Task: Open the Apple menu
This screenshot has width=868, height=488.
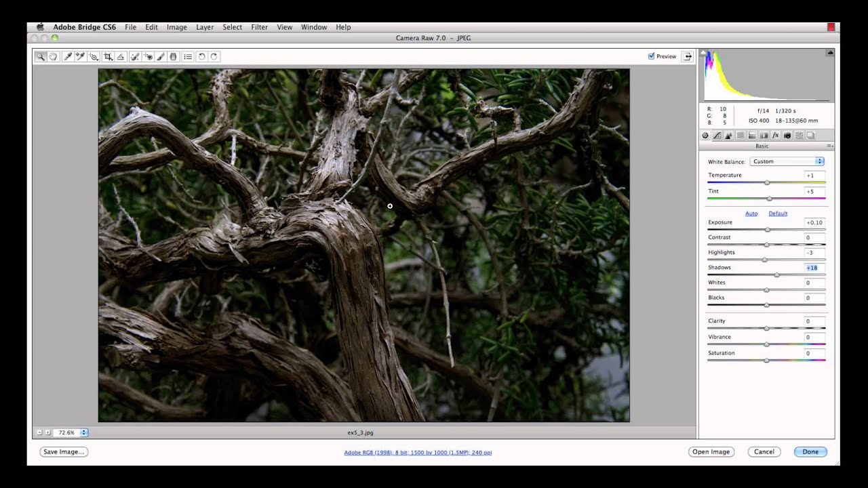Action: click(40, 27)
